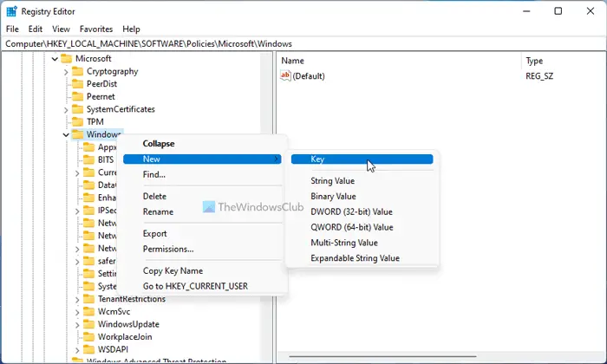607x364 pixels.
Task: Select Key in the New submenu
Action: (x=362, y=159)
